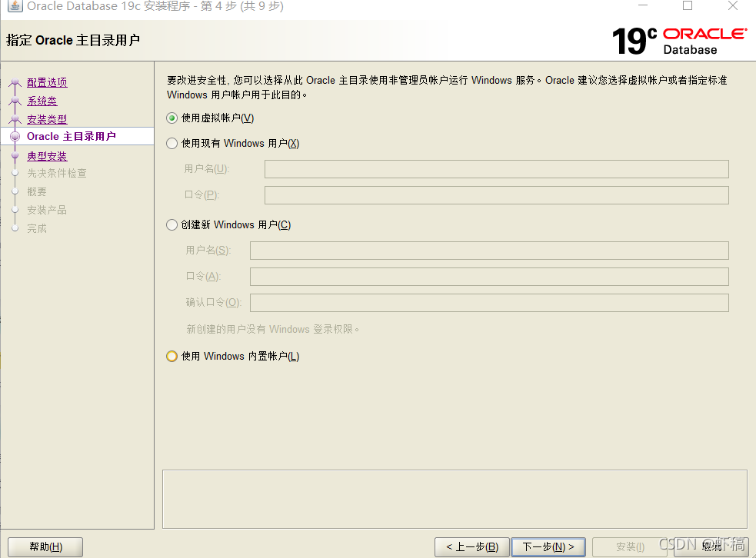Click the 典型安装 step node icon
The width and height of the screenshot is (756, 558).
[x=15, y=156]
